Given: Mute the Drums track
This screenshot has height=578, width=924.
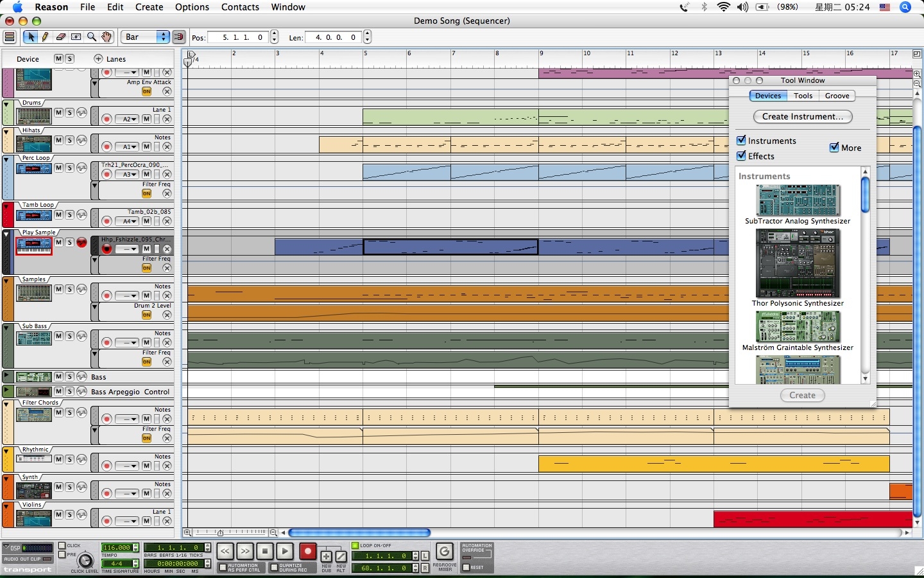Looking at the screenshot, I should pos(58,112).
